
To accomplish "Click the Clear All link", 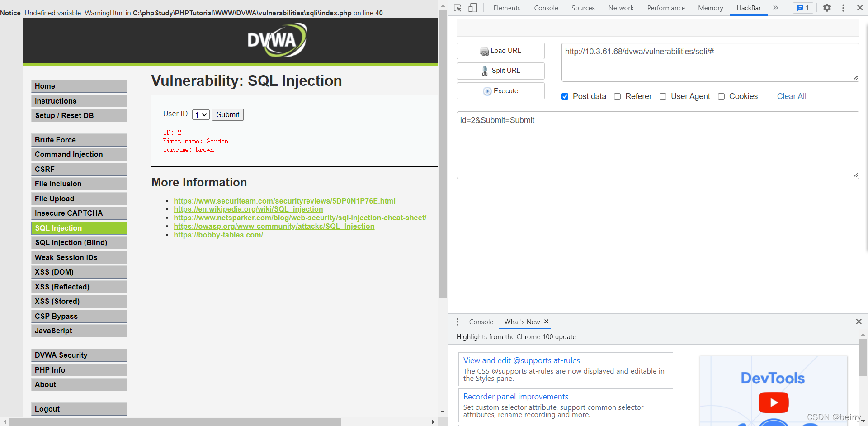I will click(791, 96).
